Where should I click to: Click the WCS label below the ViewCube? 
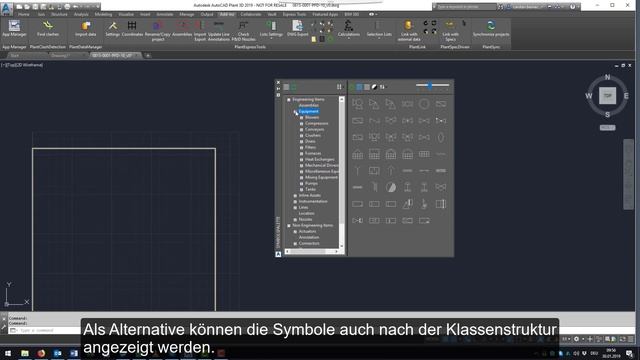[x=607, y=128]
